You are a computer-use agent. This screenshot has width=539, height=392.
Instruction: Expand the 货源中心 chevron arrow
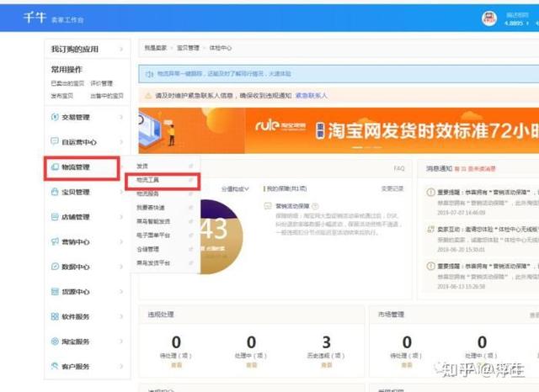point(121,291)
